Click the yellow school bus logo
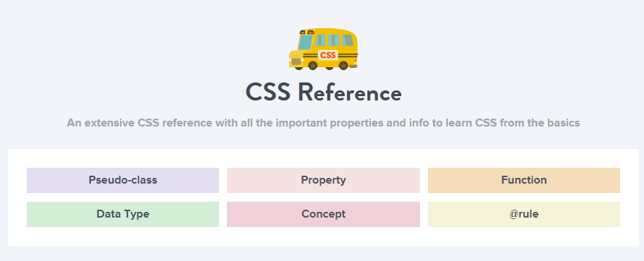644x261 pixels. pyautogui.click(x=323, y=49)
